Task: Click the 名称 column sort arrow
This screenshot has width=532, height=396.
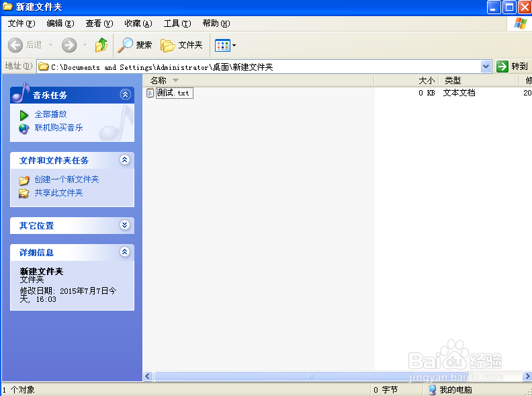Action: coord(175,81)
